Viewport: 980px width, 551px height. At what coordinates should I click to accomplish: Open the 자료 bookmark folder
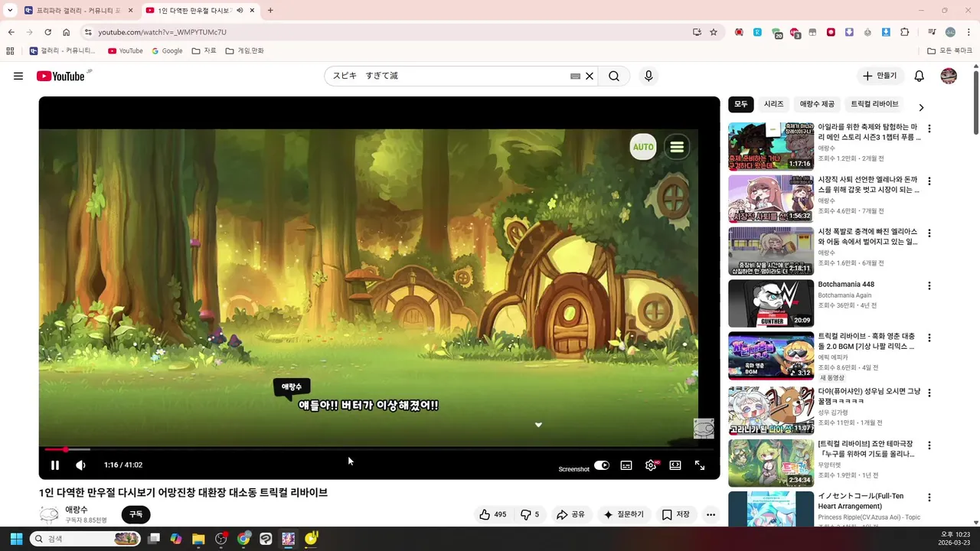click(x=204, y=51)
